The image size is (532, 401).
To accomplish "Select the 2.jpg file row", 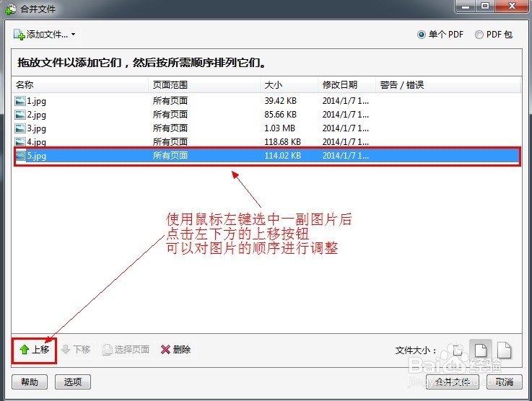I will click(266, 115).
